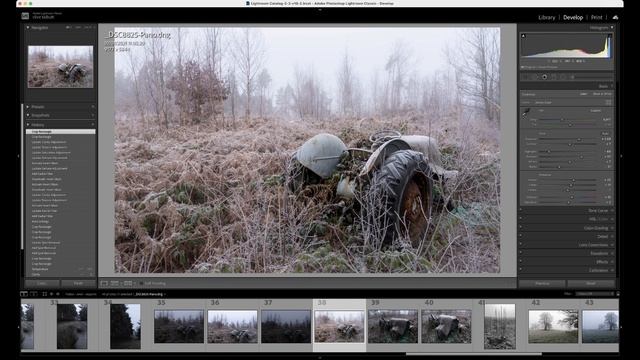Viewport: 640px width, 360px height.
Task: Toggle the Tone Curve panel on/off switch
Action: click(521, 210)
